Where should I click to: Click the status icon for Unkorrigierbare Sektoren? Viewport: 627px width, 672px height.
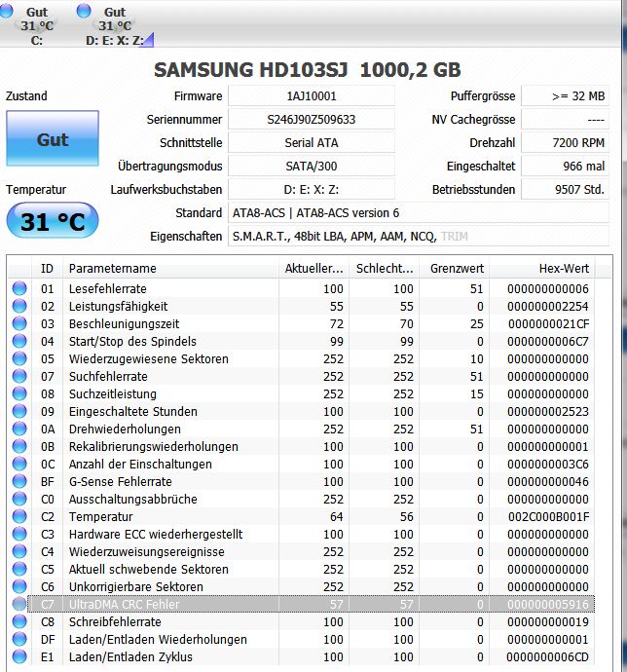point(19,586)
